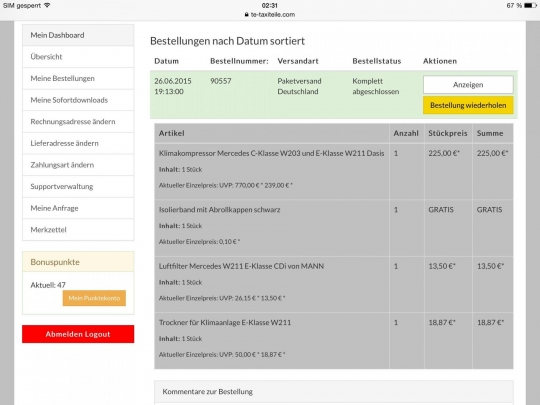
Task: Tap the lock icon beside te-taxiteile.com
Action: coord(246,14)
